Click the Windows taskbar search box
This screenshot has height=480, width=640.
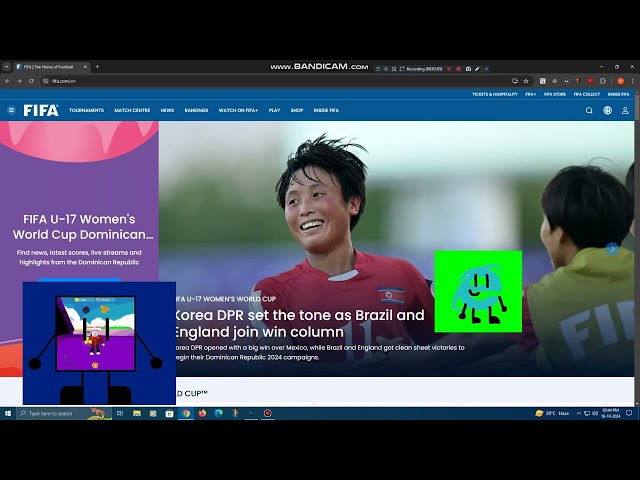(64, 413)
